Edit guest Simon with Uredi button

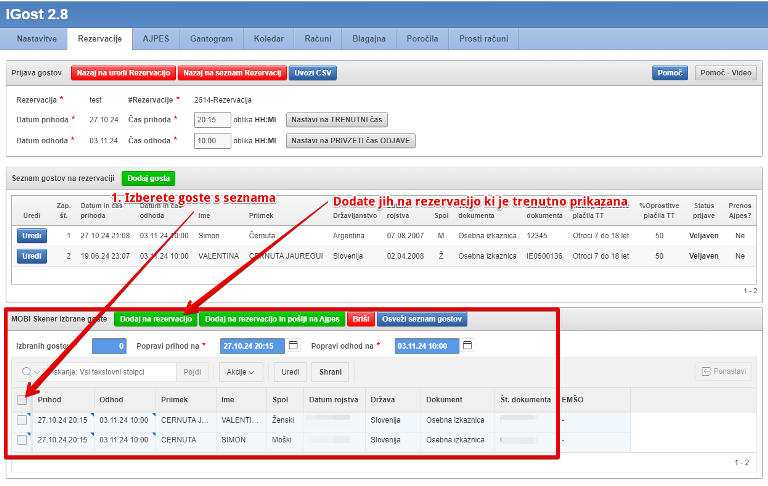32,236
